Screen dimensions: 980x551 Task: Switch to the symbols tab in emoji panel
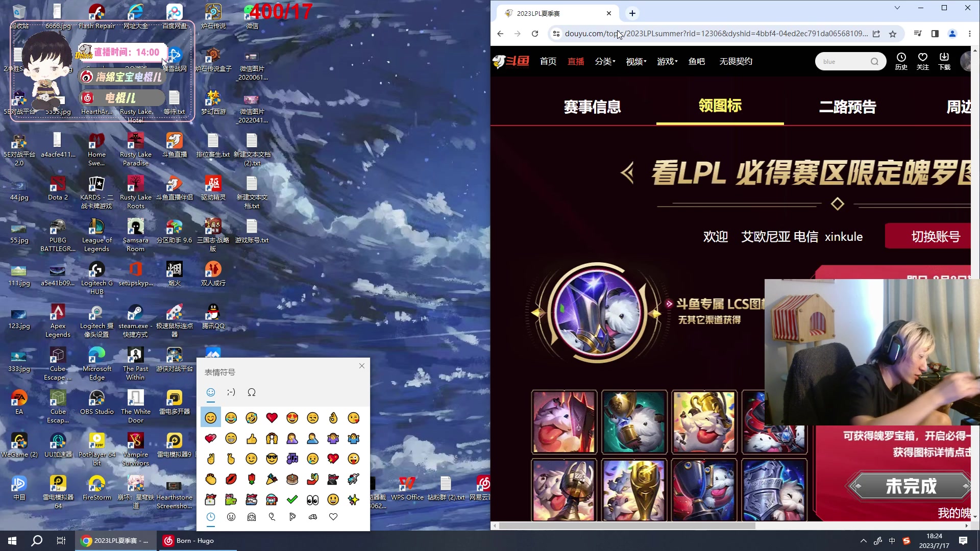251,392
